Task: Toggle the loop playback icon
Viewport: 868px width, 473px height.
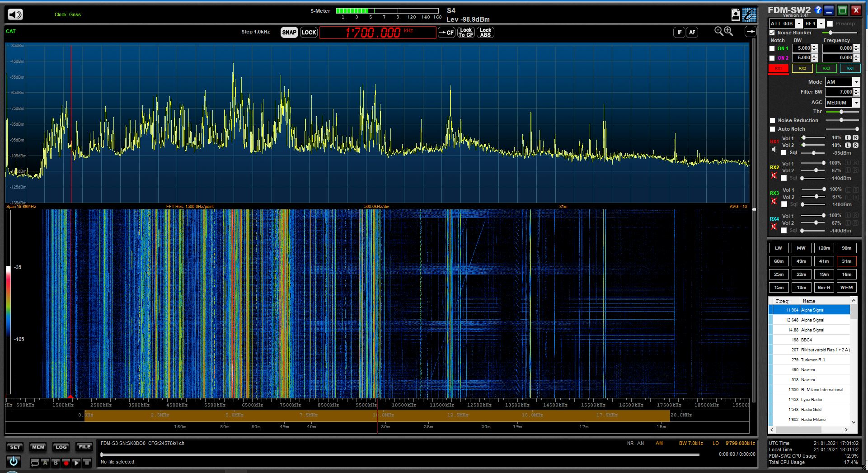Action: click(35, 463)
